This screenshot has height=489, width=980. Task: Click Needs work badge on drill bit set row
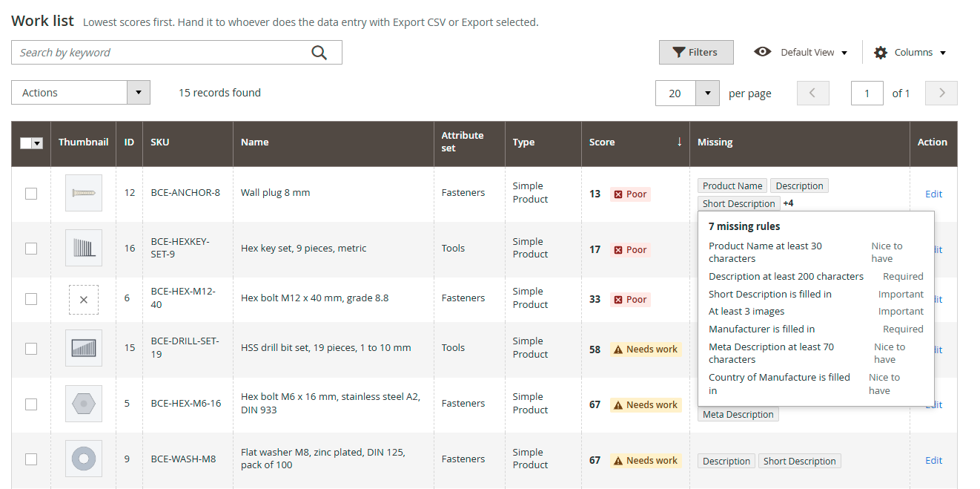646,349
